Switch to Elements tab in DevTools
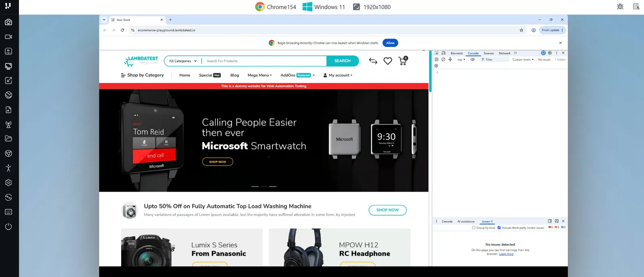644x277 pixels. [457, 53]
